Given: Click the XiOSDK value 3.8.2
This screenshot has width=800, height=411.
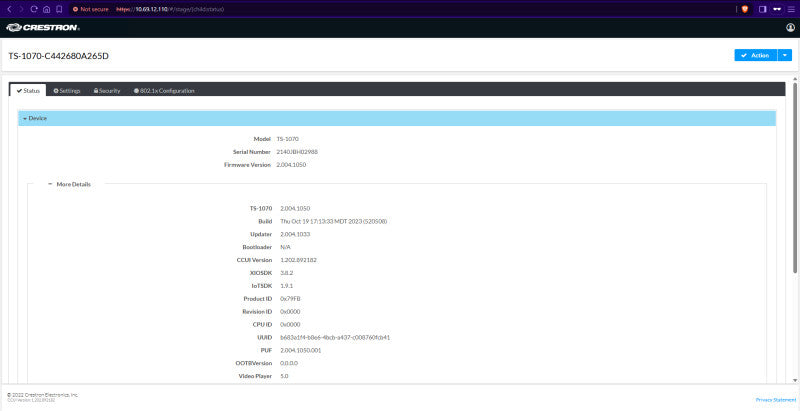Looking at the screenshot, I should (x=287, y=273).
